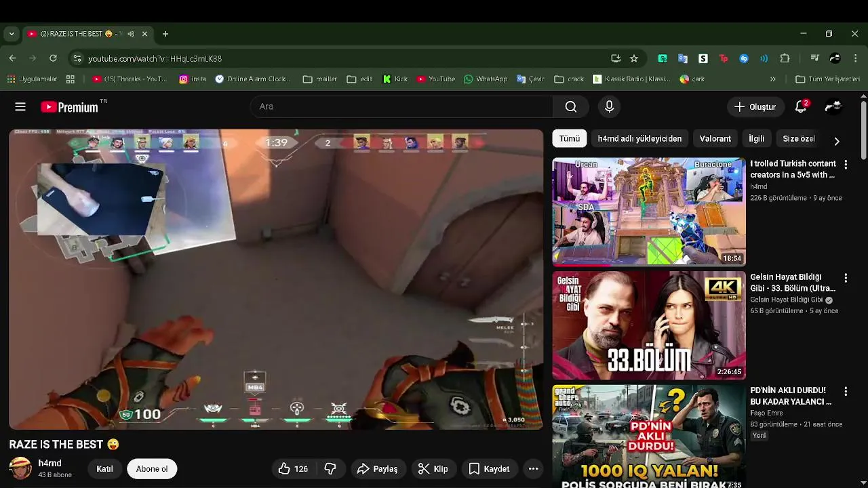Open the 'WhatsApp' bookmark
The image size is (868, 488).
(486, 79)
